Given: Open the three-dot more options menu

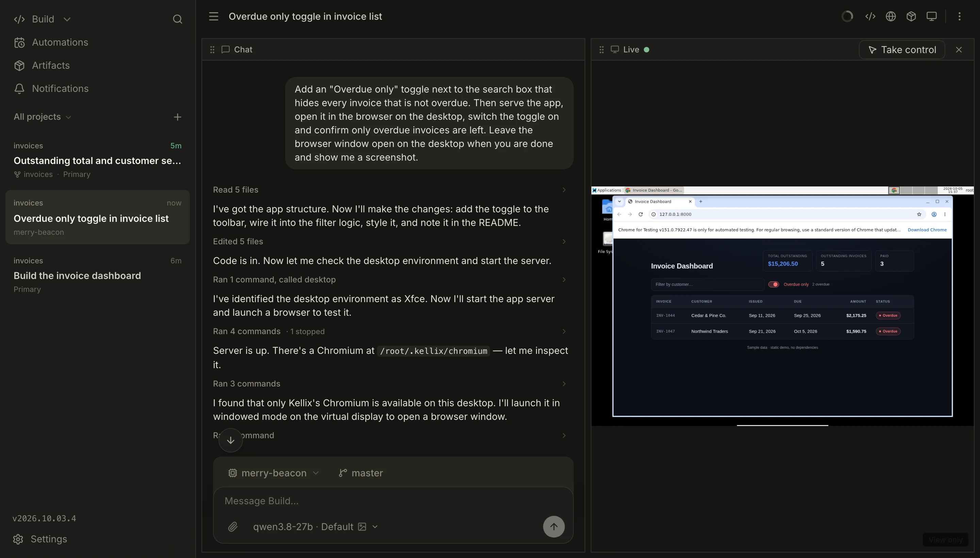Looking at the screenshot, I should [959, 16].
